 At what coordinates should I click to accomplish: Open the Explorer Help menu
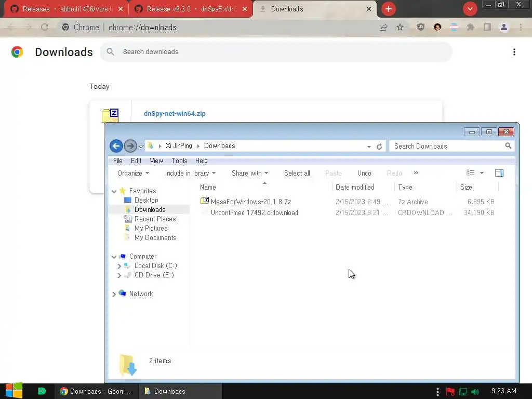[201, 161]
